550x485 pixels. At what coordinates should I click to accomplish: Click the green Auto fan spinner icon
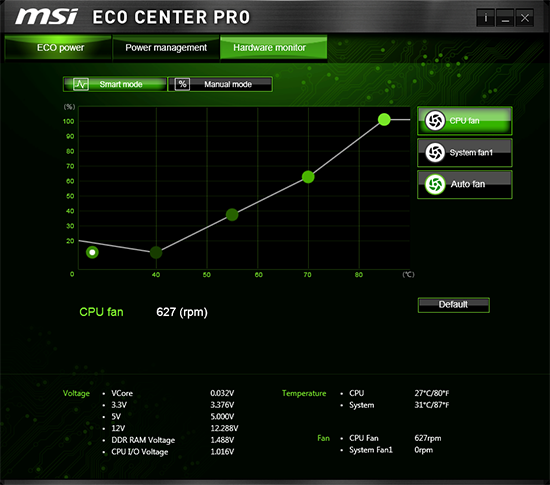click(x=435, y=184)
